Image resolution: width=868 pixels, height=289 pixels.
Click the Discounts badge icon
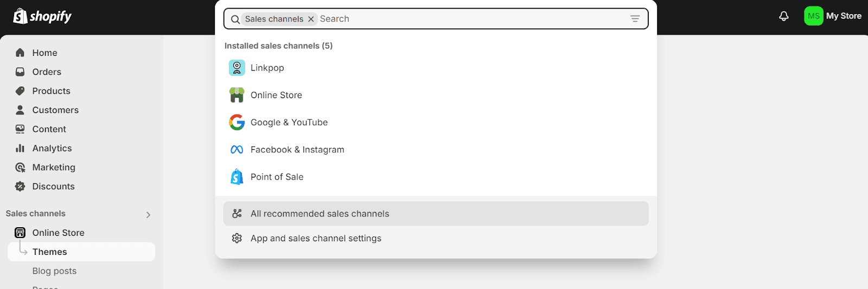[x=20, y=186]
